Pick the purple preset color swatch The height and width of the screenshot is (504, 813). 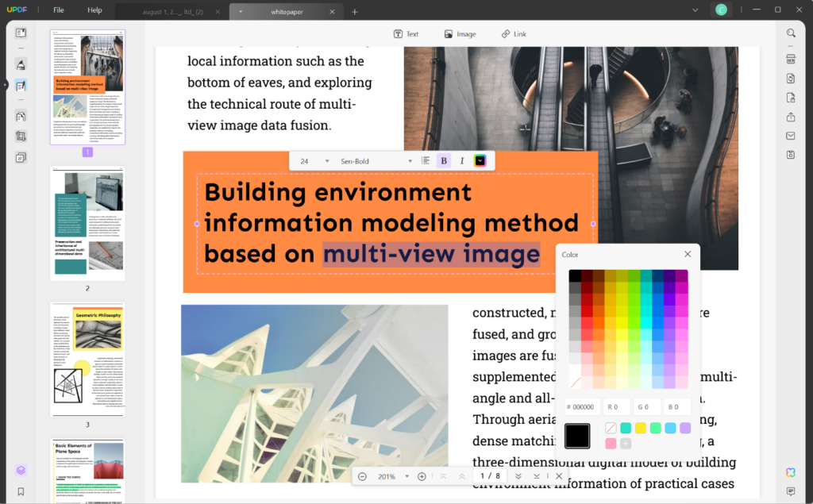click(685, 428)
